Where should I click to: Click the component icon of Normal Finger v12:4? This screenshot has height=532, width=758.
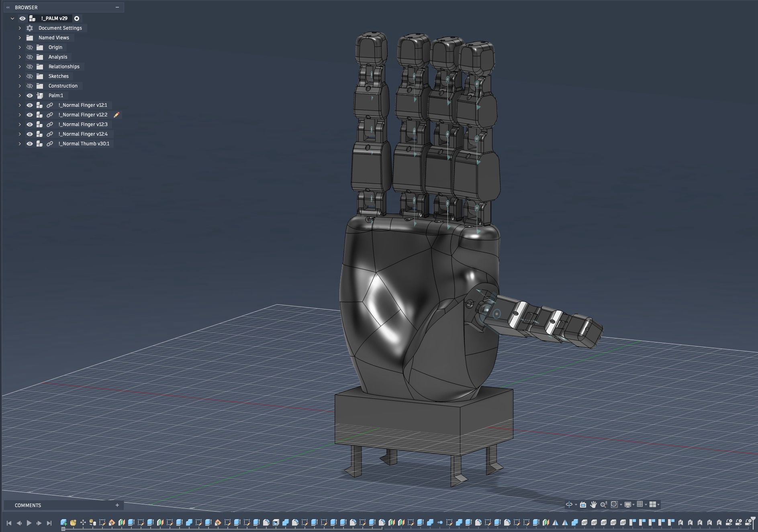click(39, 134)
